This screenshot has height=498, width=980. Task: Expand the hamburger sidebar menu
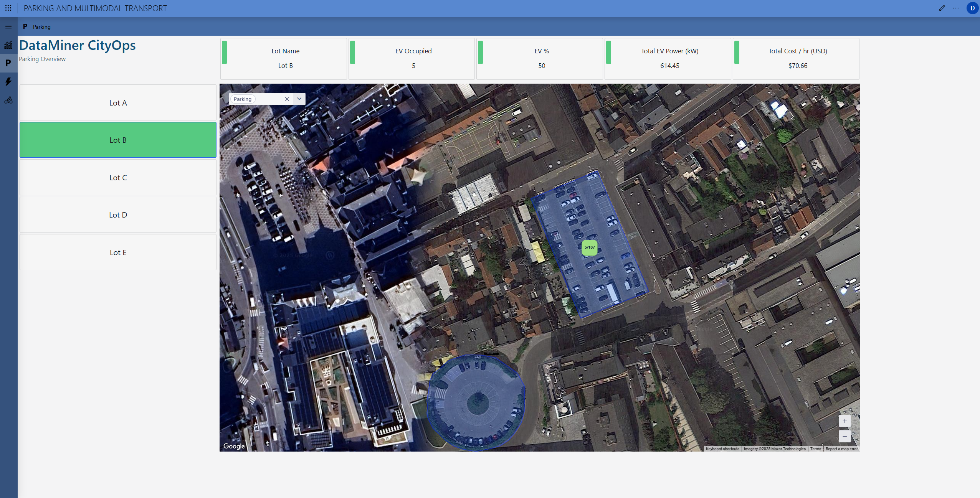(x=8, y=27)
